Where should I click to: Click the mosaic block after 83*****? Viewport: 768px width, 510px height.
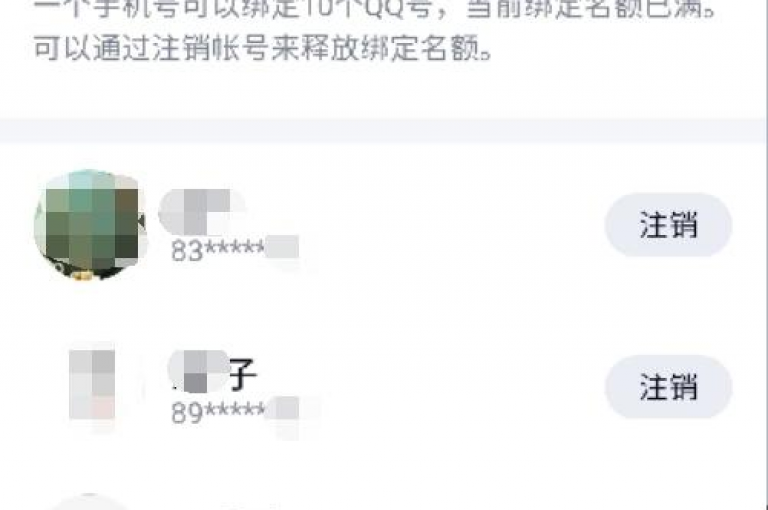(x=283, y=247)
